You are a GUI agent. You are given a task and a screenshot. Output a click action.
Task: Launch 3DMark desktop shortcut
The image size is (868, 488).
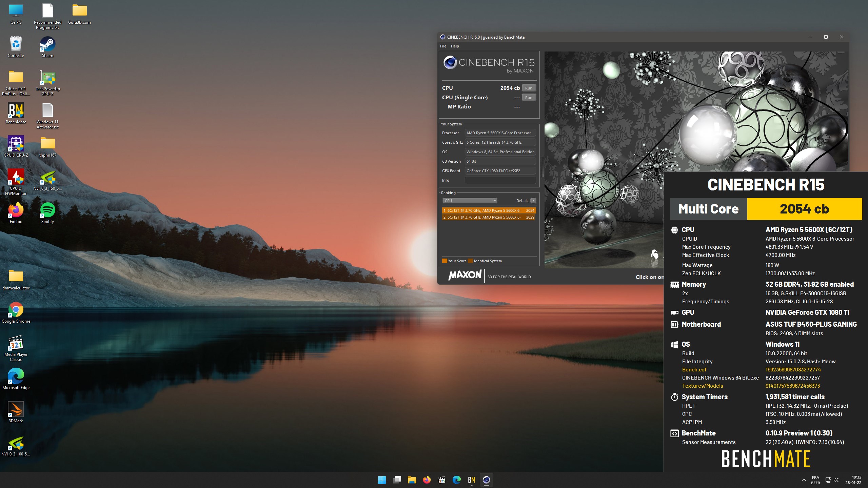(x=16, y=412)
